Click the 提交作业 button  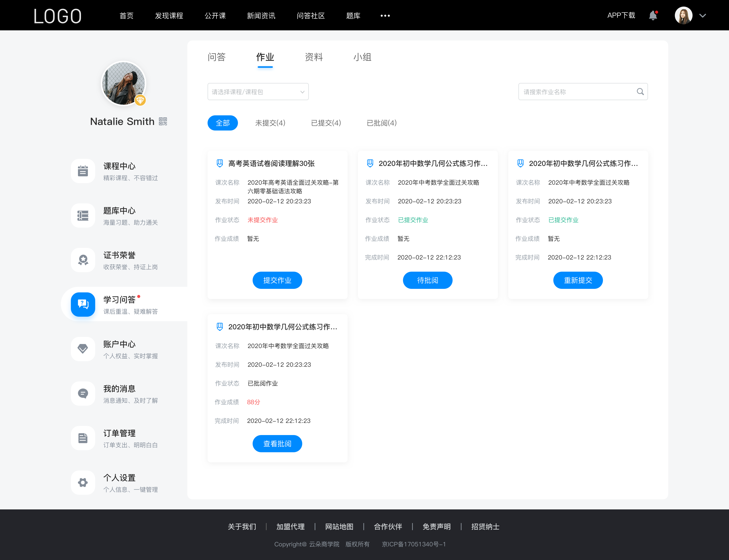click(277, 281)
